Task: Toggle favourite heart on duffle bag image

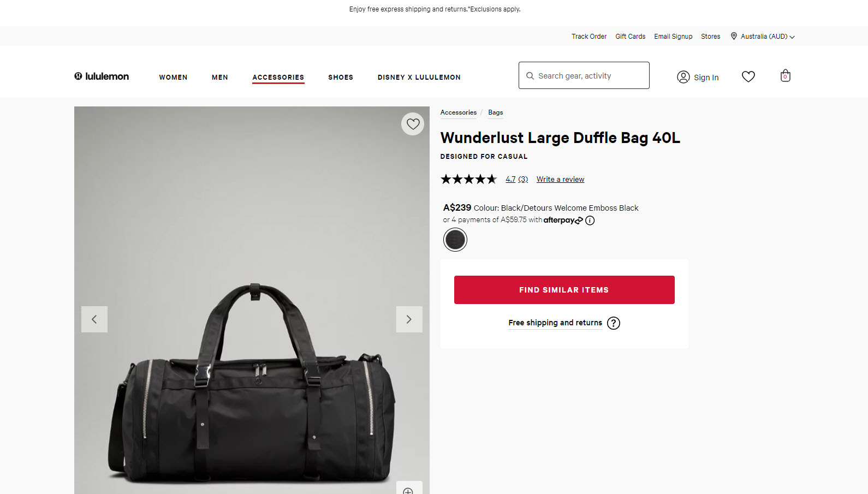Action: [x=413, y=124]
